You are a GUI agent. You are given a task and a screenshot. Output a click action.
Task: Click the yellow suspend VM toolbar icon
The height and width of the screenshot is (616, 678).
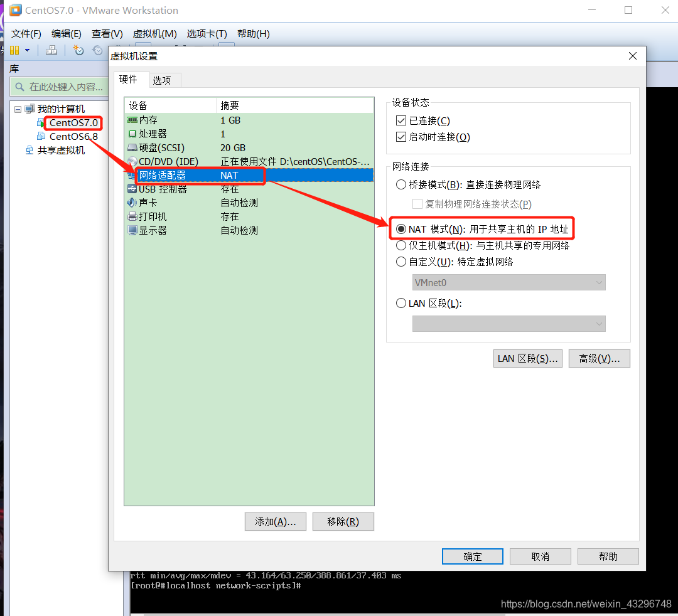point(14,51)
